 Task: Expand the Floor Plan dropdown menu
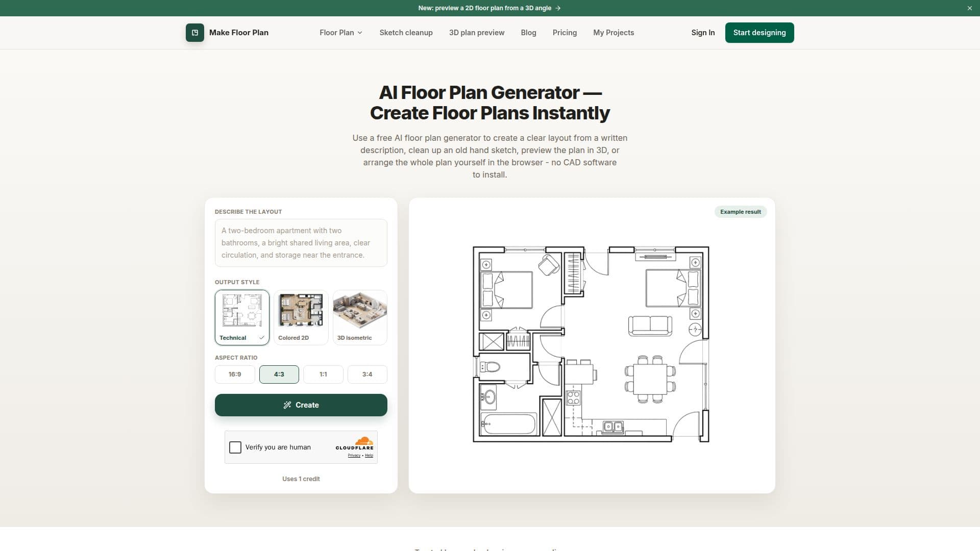coord(341,33)
